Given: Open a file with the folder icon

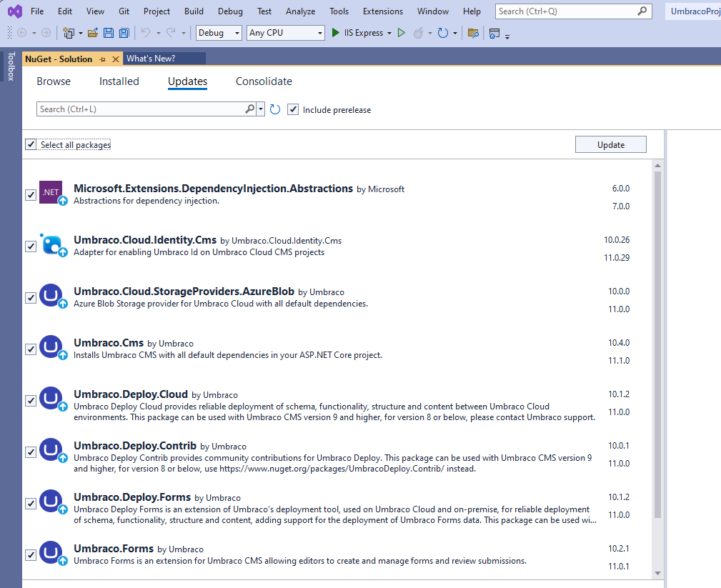Looking at the screenshot, I should pos(93,33).
